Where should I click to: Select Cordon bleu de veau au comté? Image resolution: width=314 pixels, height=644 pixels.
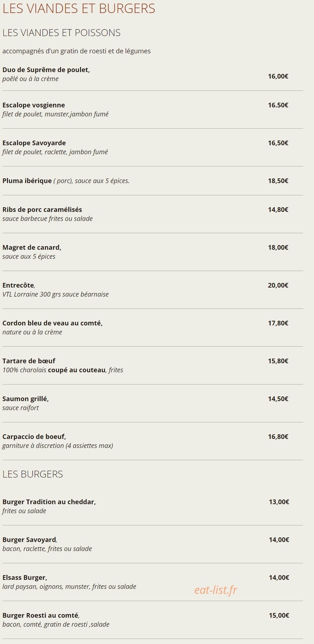coord(52,323)
